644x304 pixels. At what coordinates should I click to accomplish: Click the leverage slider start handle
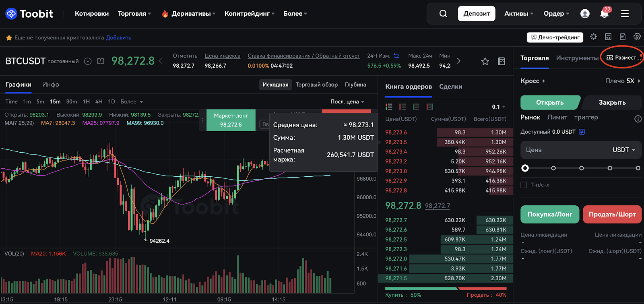point(525,168)
